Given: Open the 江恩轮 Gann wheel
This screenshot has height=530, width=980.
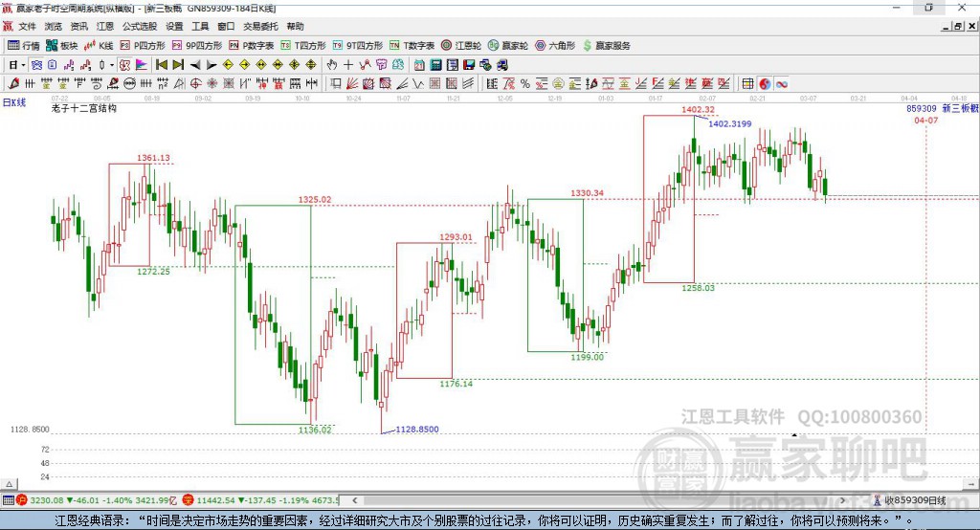Looking at the screenshot, I should 461,46.
